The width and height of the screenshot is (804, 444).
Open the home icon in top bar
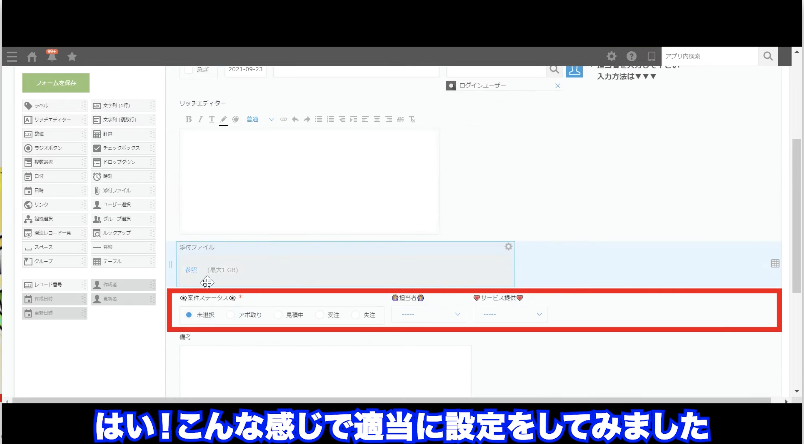[x=33, y=56]
